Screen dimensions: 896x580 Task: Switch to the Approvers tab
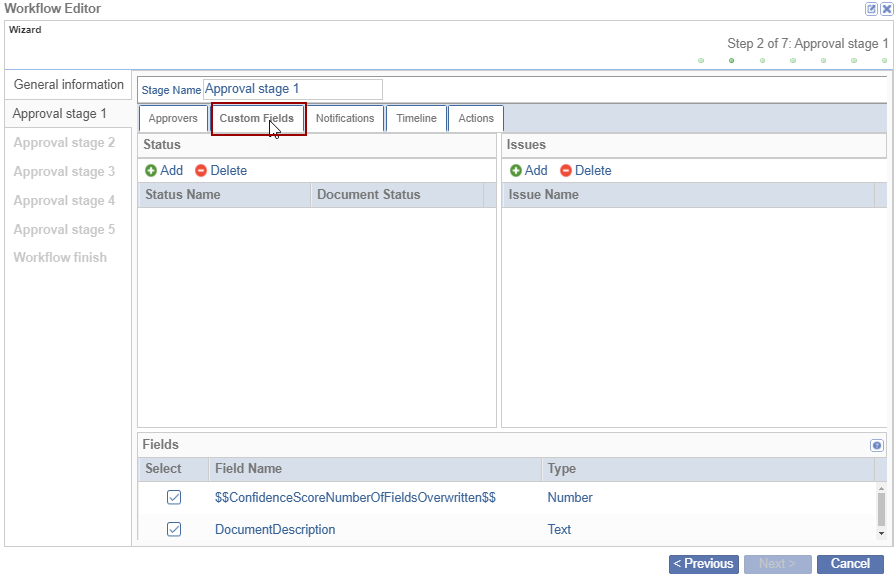click(x=173, y=118)
